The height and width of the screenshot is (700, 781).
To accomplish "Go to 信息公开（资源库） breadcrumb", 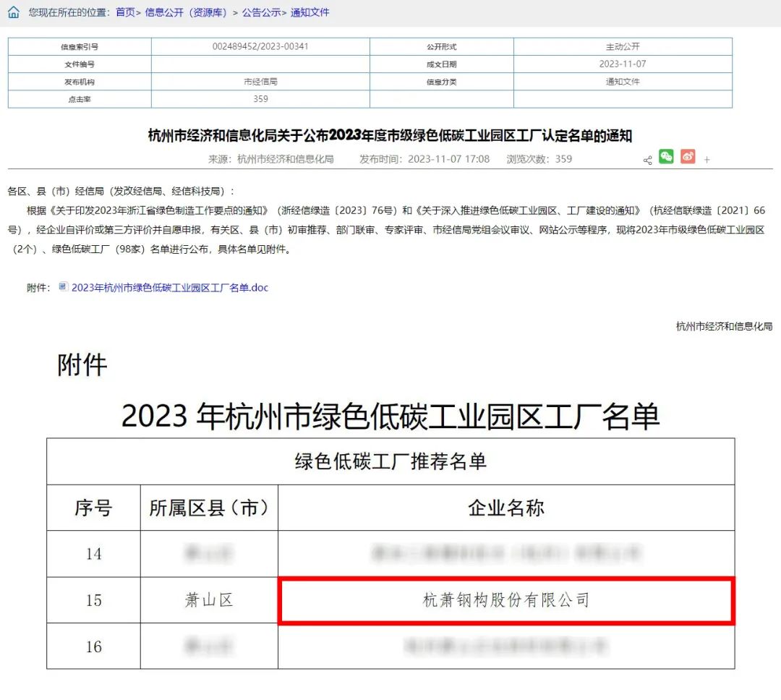I will pyautogui.click(x=187, y=12).
